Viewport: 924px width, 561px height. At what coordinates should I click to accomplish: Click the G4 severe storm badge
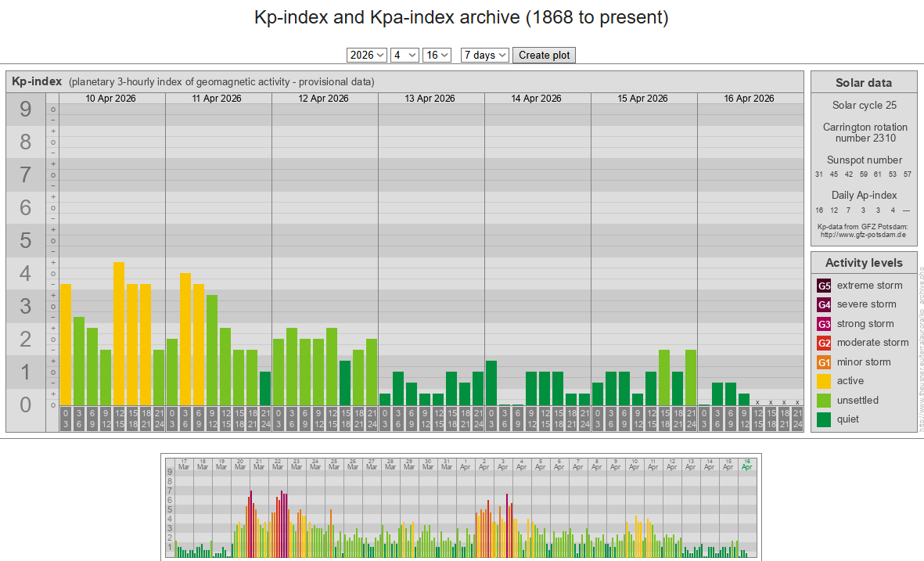click(824, 304)
